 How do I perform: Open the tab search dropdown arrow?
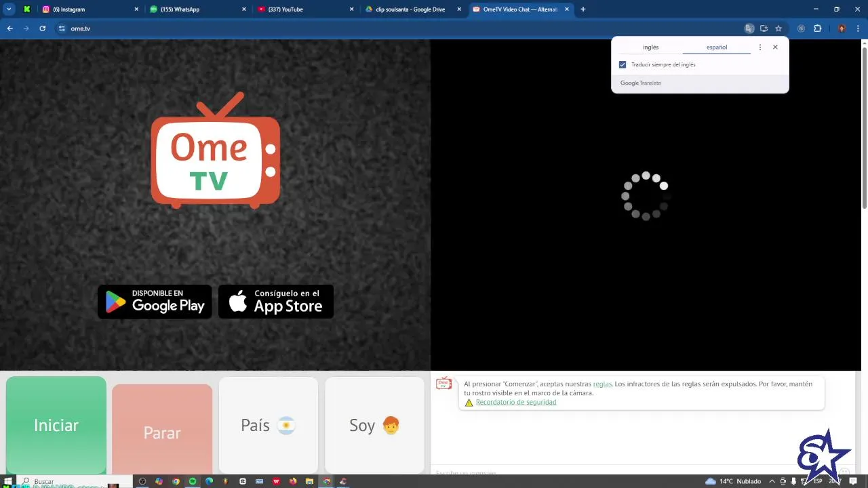(9, 9)
